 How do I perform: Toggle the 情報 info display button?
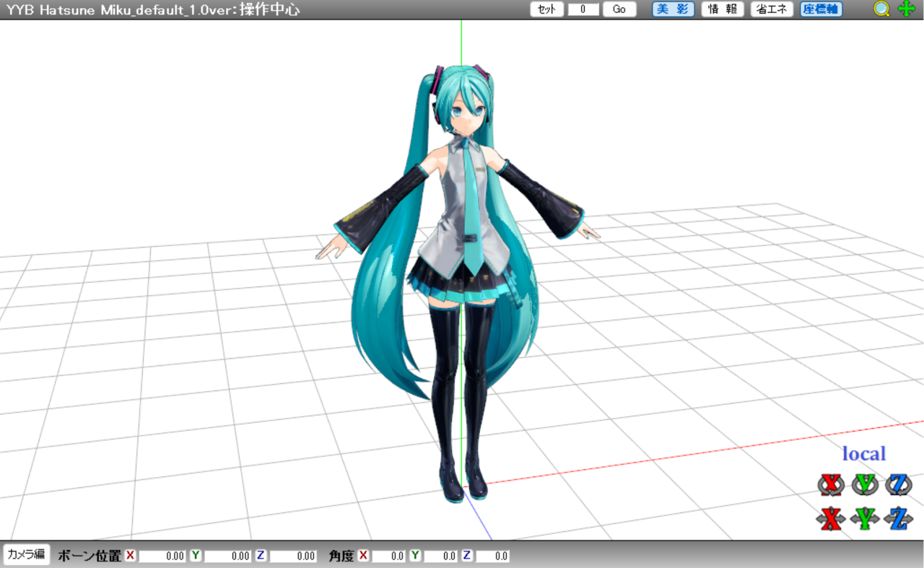point(723,9)
